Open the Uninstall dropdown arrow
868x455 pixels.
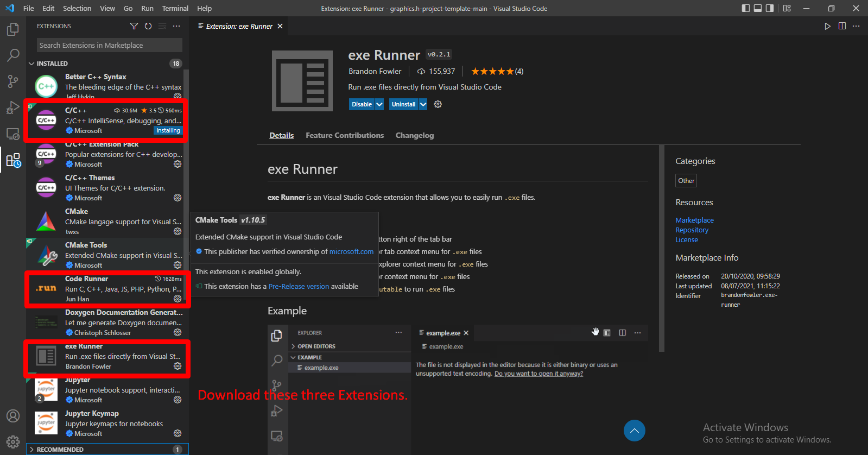pyautogui.click(x=423, y=104)
